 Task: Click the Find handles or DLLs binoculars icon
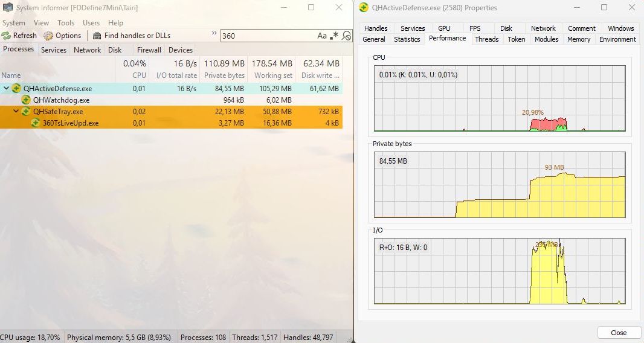point(97,36)
